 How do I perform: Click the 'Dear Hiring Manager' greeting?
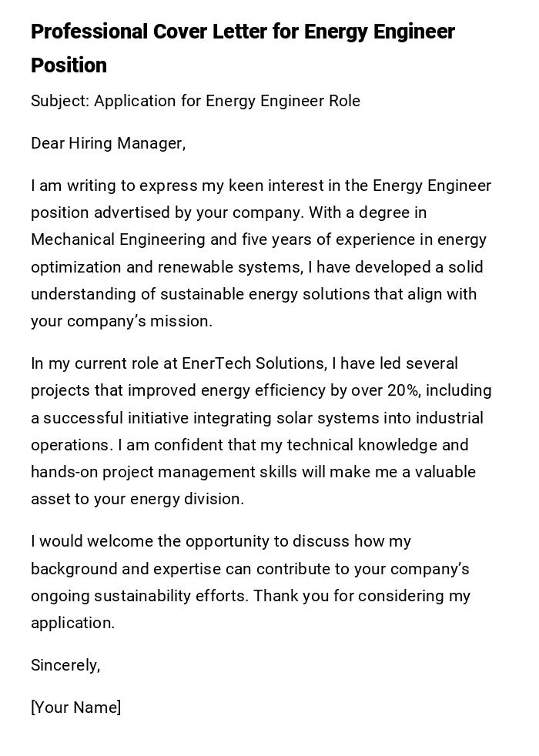coord(108,143)
